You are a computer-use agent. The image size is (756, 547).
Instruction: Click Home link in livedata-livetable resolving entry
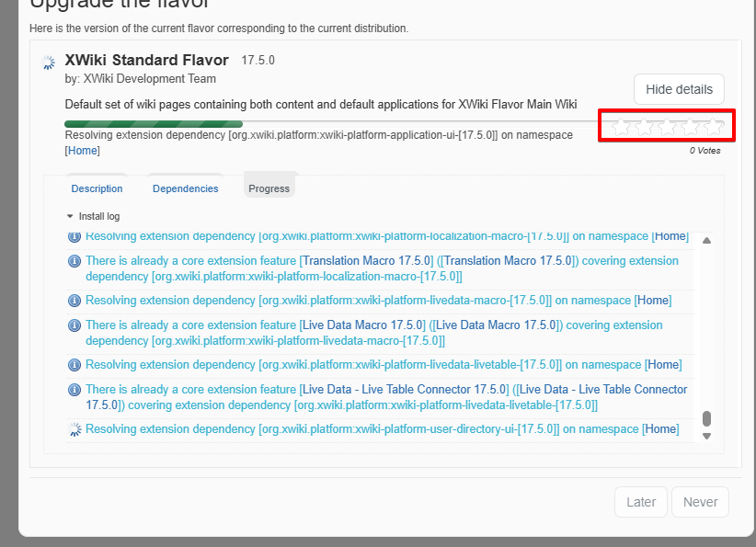[663, 364]
